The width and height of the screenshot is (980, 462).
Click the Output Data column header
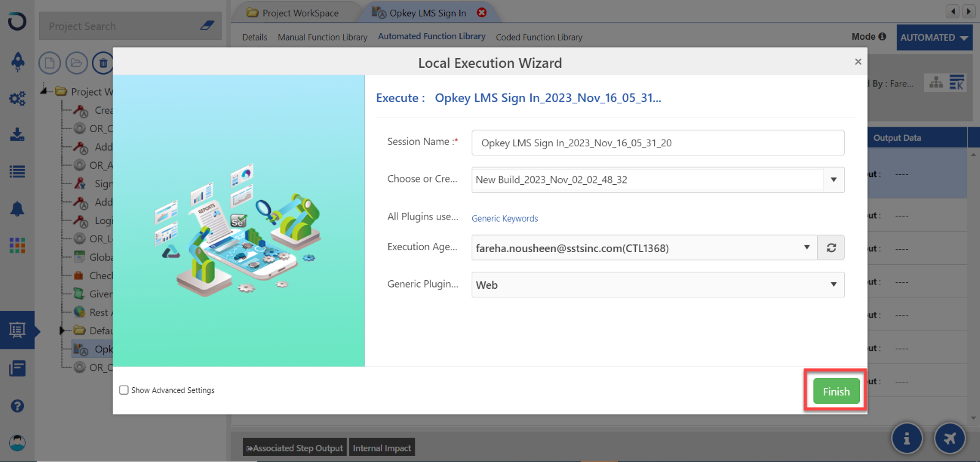[897, 138]
